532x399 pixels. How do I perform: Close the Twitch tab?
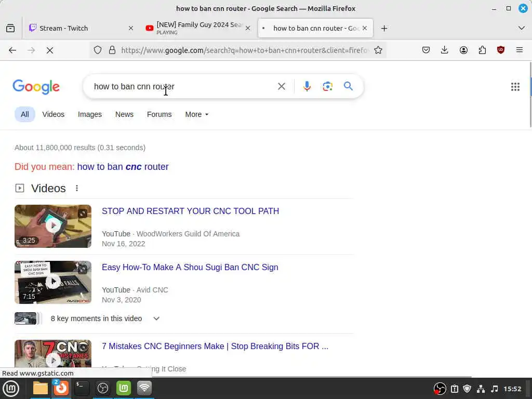(x=131, y=28)
